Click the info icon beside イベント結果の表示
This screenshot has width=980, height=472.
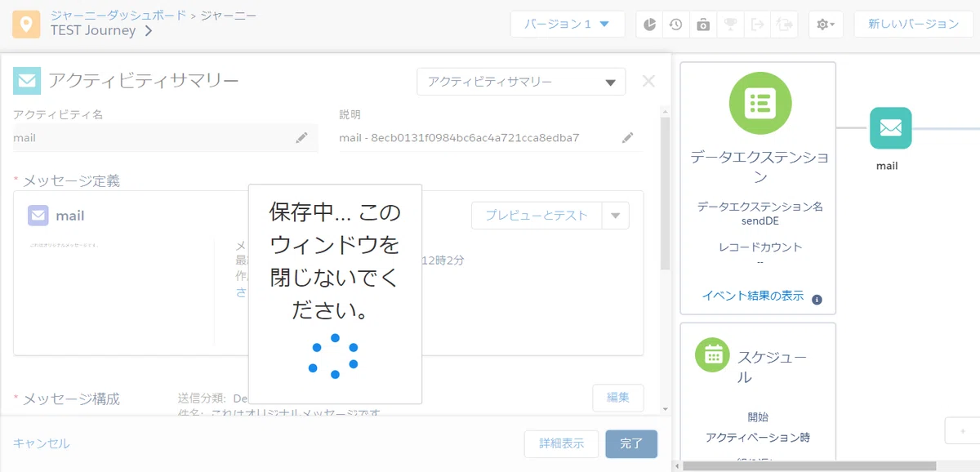[x=817, y=300]
